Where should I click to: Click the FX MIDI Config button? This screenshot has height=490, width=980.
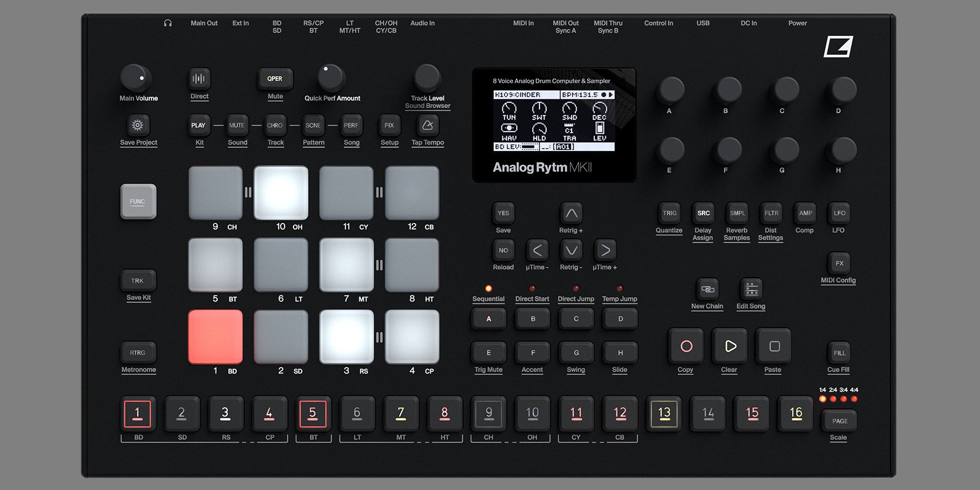click(x=839, y=263)
